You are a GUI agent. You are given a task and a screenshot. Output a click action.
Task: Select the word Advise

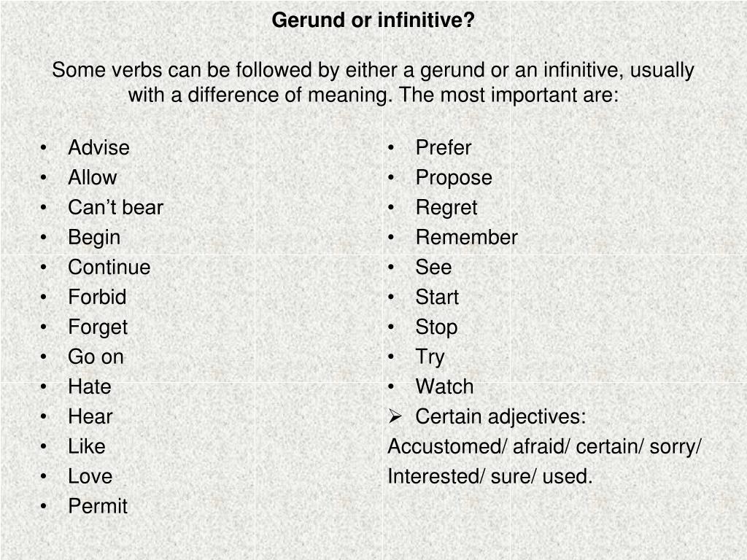pos(98,147)
